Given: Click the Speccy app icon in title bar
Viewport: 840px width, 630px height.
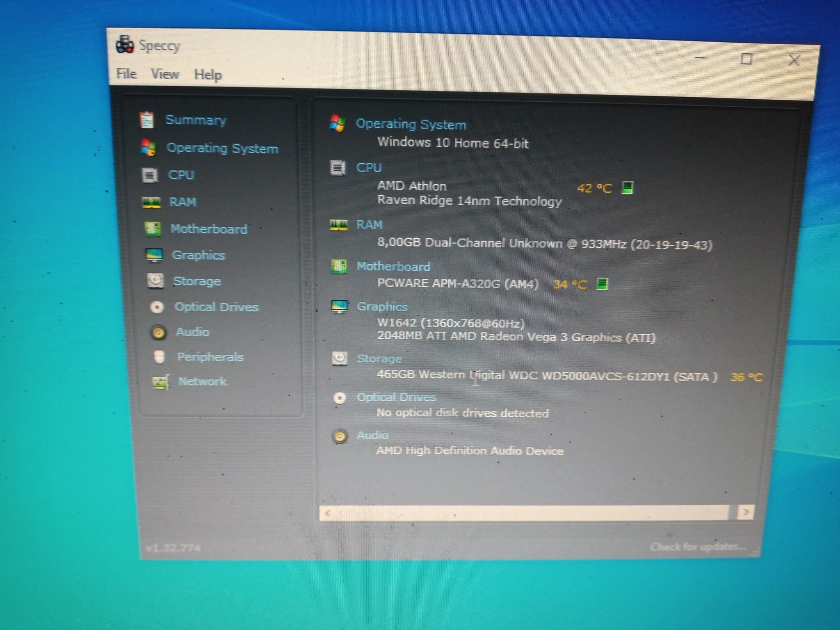Looking at the screenshot, I should point(125,45).
